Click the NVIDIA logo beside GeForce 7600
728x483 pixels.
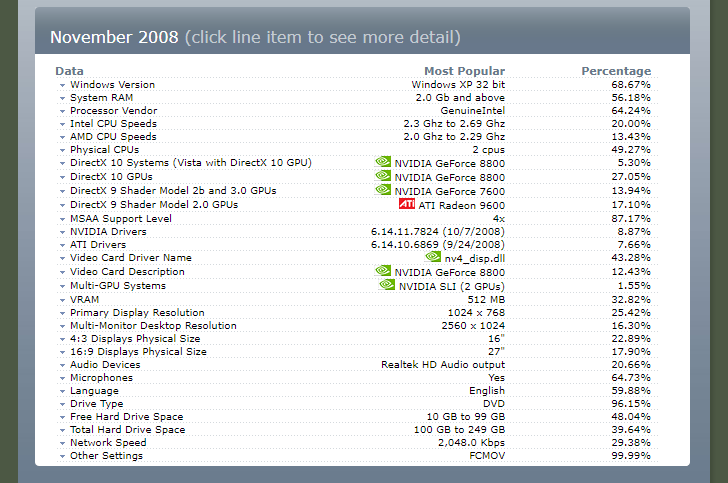[x=383, y=189]
